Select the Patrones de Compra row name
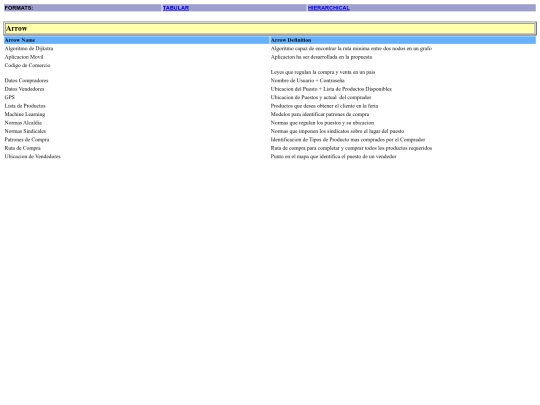 coord(27,140)
